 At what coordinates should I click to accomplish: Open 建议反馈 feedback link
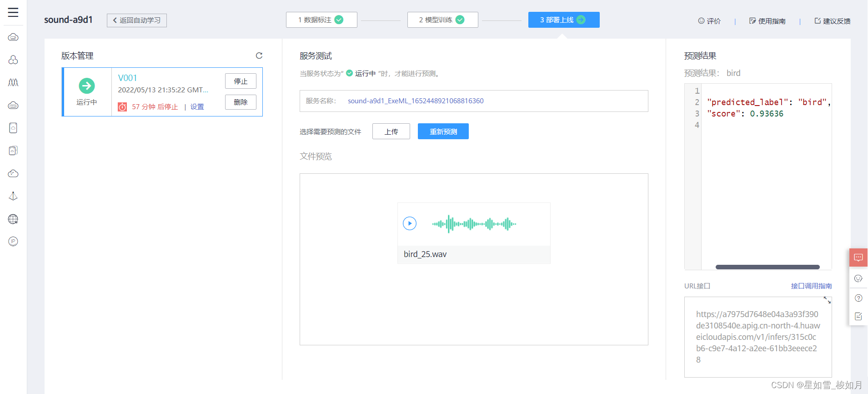click(x=832, y=21)
